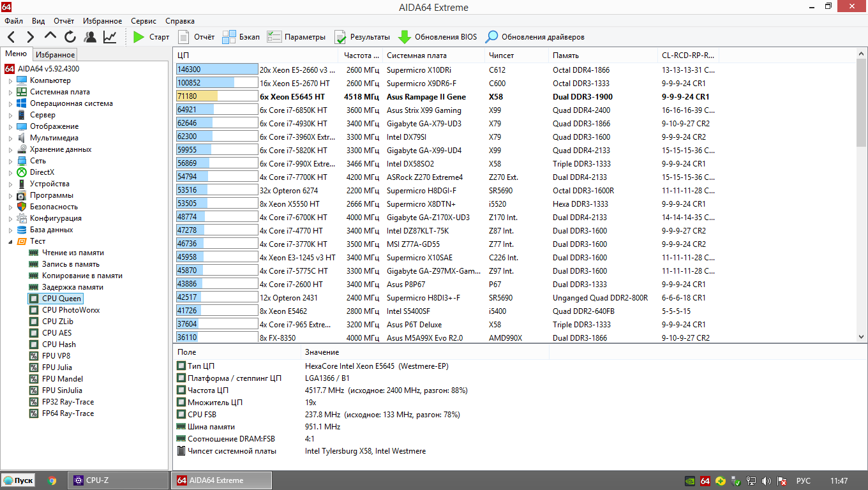The width and height of the screenshot is (868, 490).
Task: Click the Forward navigation arrow
Action: pyautogui.click(x=31, y=37)
